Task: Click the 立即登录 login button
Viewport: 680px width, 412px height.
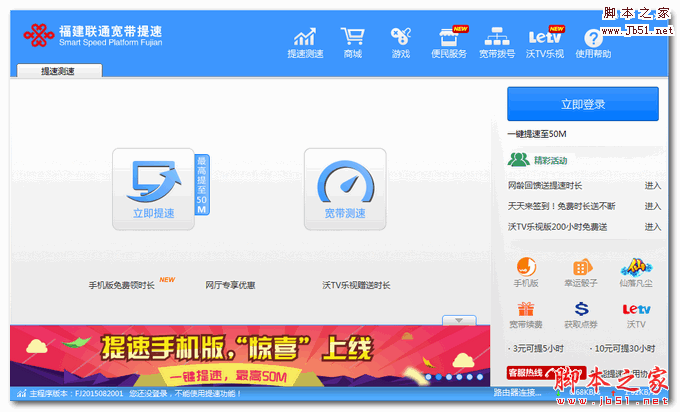Action: [583, 104]
